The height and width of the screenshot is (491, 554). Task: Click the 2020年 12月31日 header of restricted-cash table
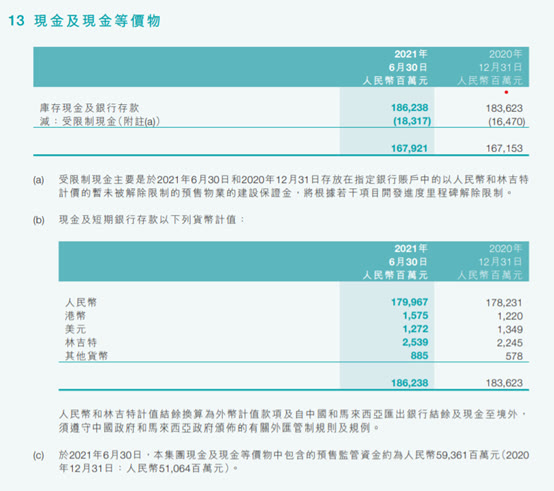pos(490,67)
